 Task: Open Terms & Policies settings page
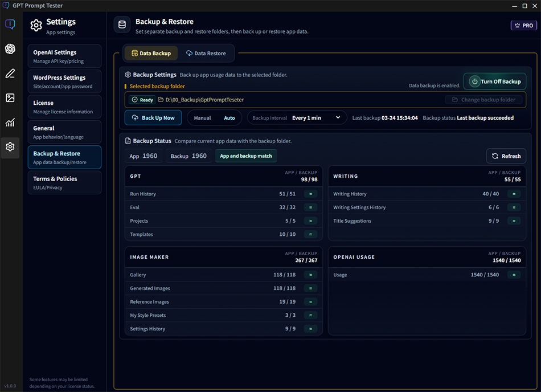(x=64, y=182)
